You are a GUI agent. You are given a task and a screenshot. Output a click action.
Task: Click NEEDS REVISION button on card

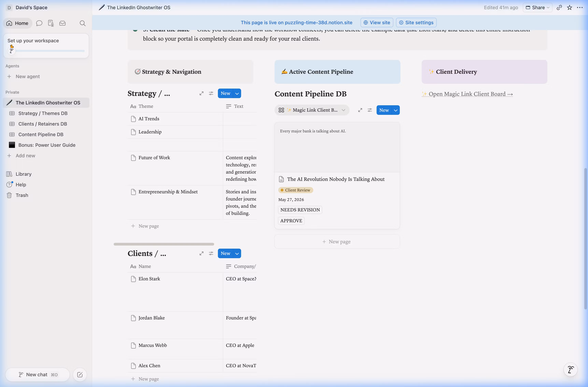click(x=300, y=210)
